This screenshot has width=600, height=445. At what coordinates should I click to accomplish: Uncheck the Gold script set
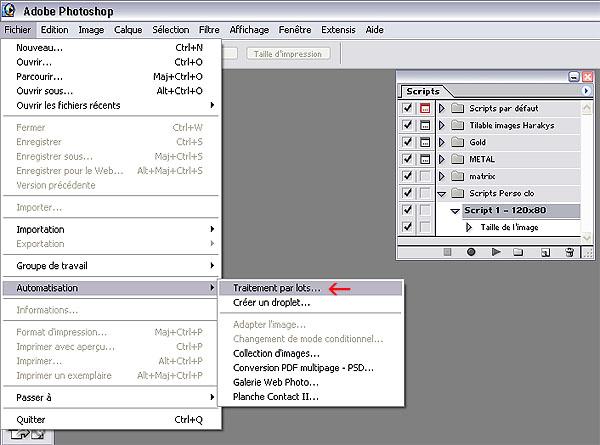(x=407, y=142)
